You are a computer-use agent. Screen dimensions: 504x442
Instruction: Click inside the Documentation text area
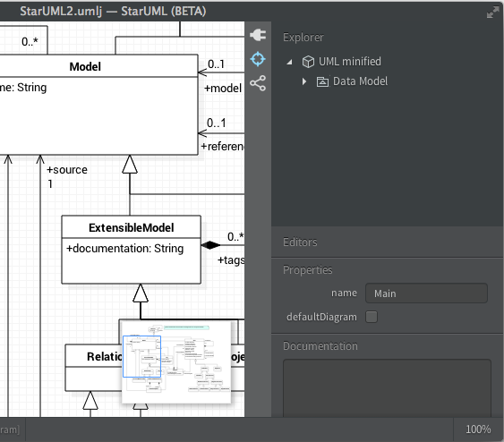[387, 388]
